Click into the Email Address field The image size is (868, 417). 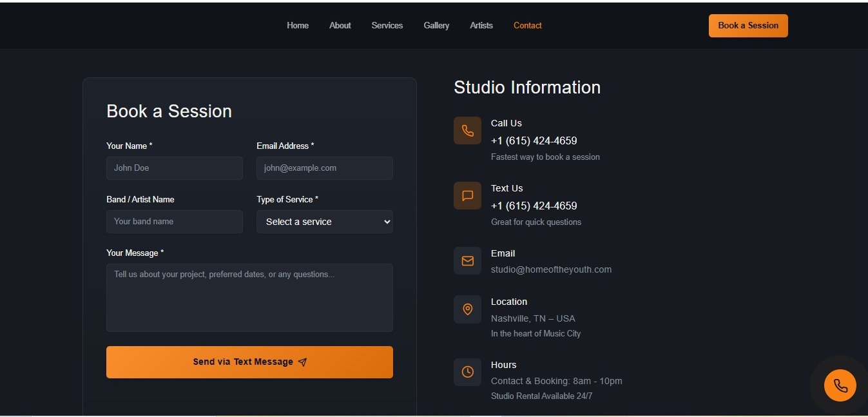point(324,168)
